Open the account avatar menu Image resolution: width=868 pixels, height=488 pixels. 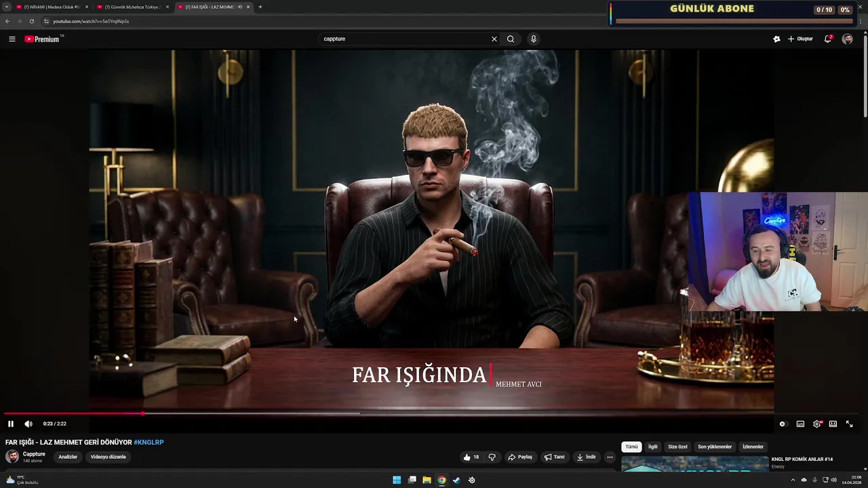(x=847, y=39)
